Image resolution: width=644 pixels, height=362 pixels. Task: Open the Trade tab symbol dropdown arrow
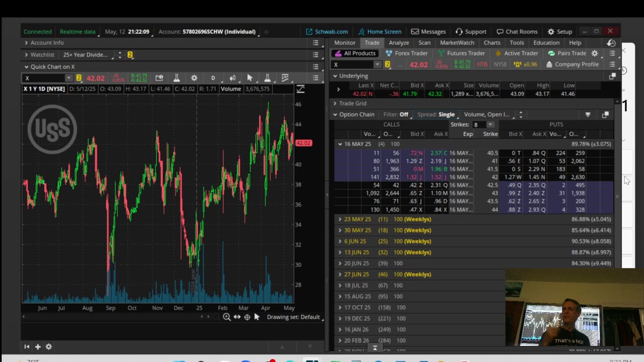[377, 64]
